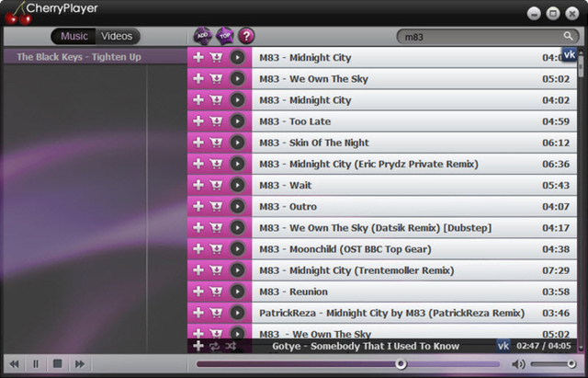This screenshot has width=588, height=378.
Task: Click the playback progress seek bar
Action: (x=347, y=363)
